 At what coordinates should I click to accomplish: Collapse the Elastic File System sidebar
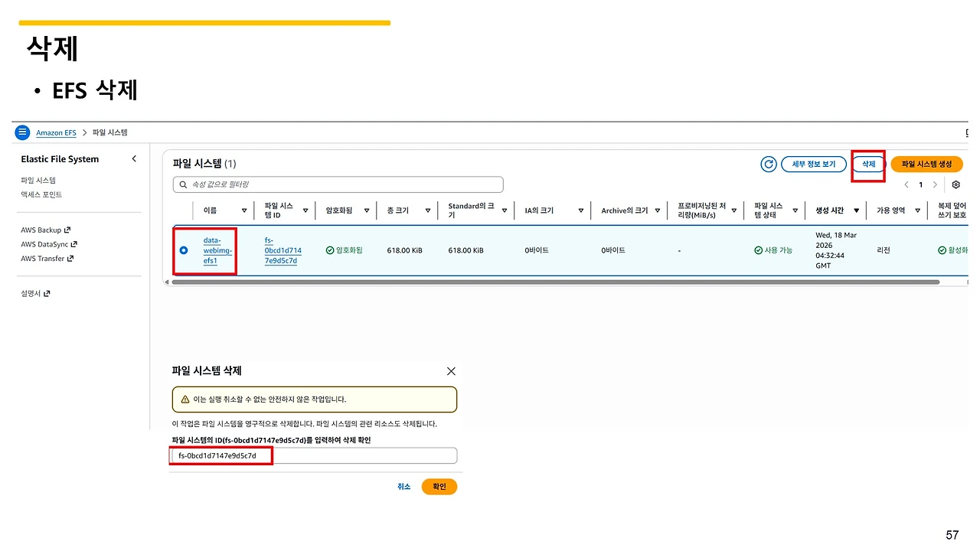pyautogui.click(x=134, y=159)
